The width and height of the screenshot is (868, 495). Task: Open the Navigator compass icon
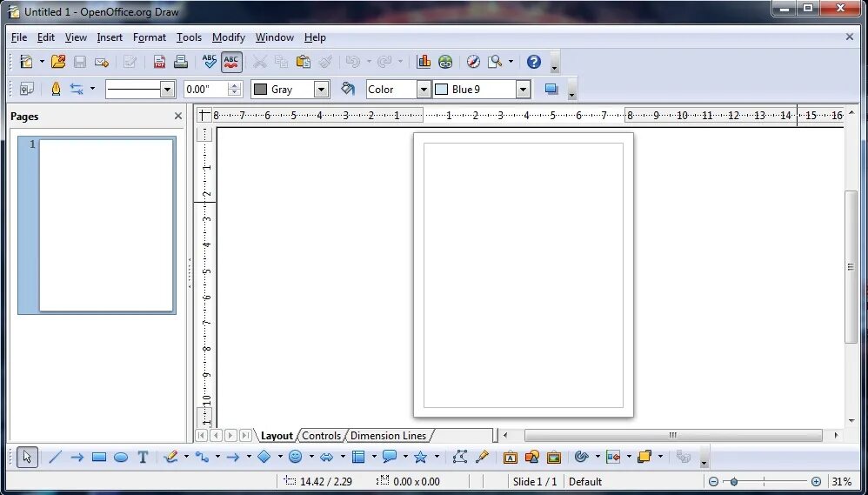click(473, 62)
